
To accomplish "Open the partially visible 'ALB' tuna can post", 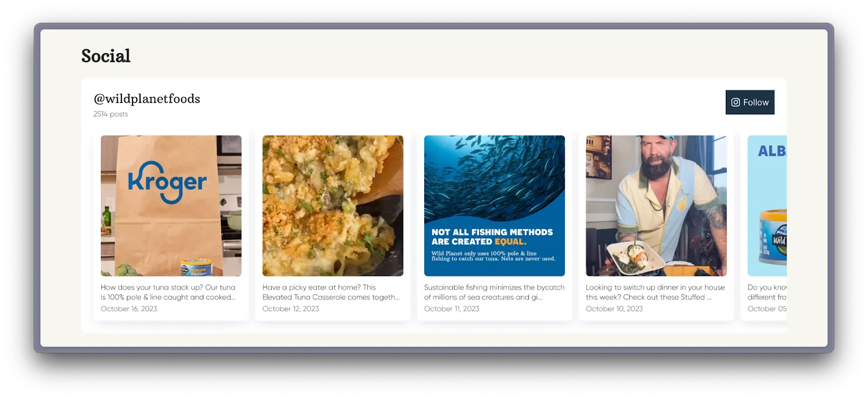I will coord(767,206).
